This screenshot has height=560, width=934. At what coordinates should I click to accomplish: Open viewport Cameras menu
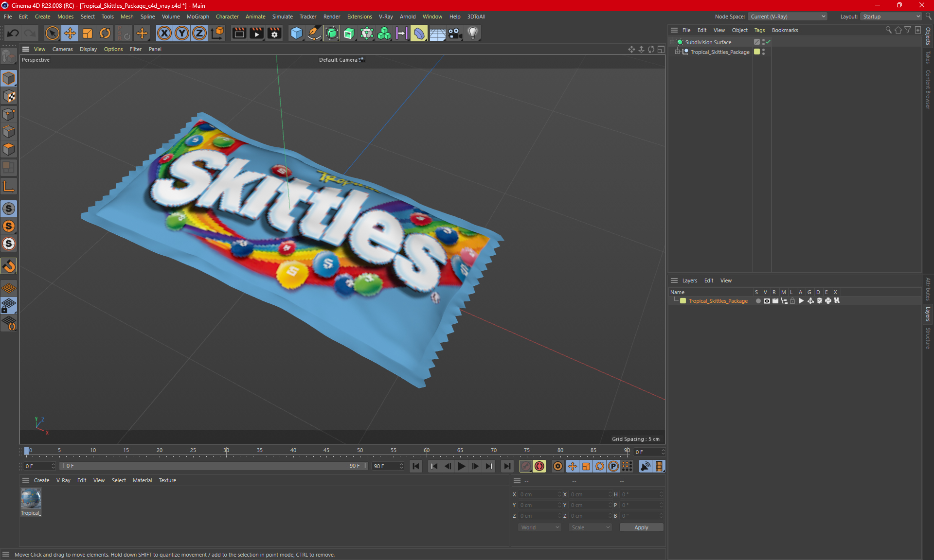[62, 49]
